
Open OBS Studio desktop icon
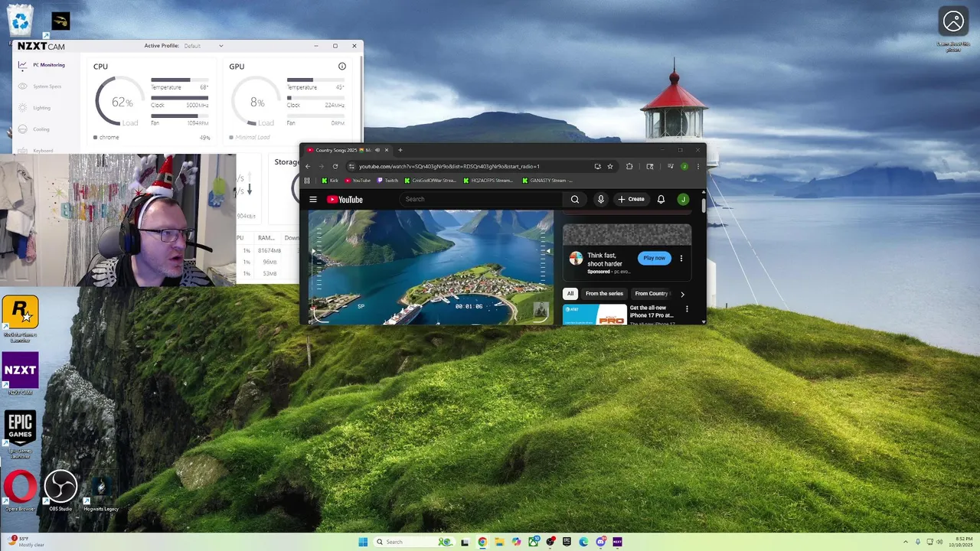60,490
